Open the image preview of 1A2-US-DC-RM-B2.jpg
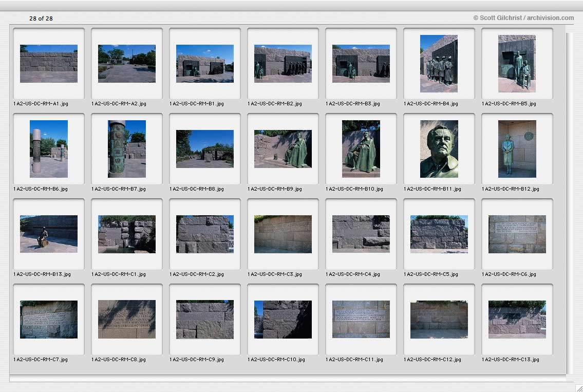Viewport: 583px width, 392px height. pyautogui.click(x=283, y=64)
